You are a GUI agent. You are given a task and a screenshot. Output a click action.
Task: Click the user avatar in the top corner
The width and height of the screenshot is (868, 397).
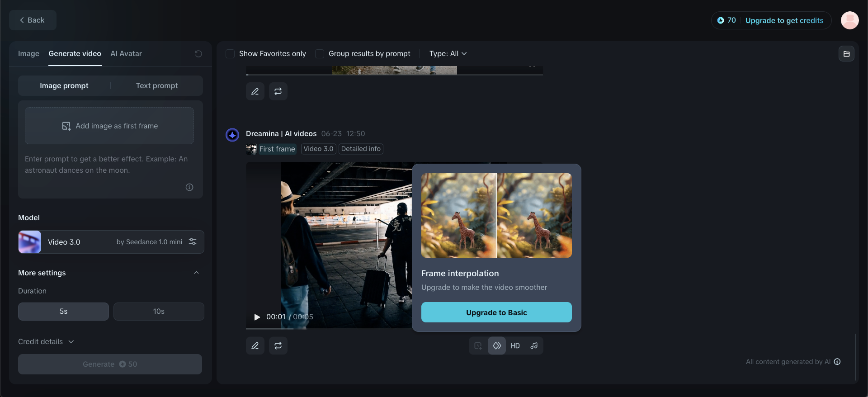pos(849,20)
